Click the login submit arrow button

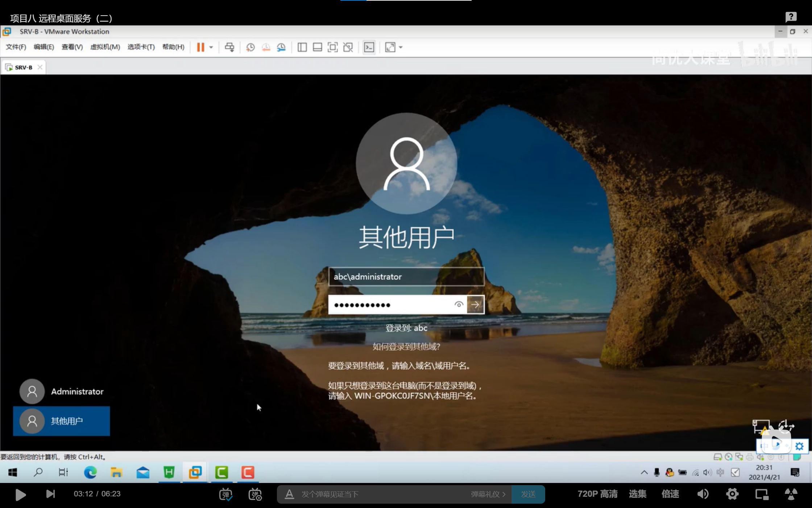(475, 305)
